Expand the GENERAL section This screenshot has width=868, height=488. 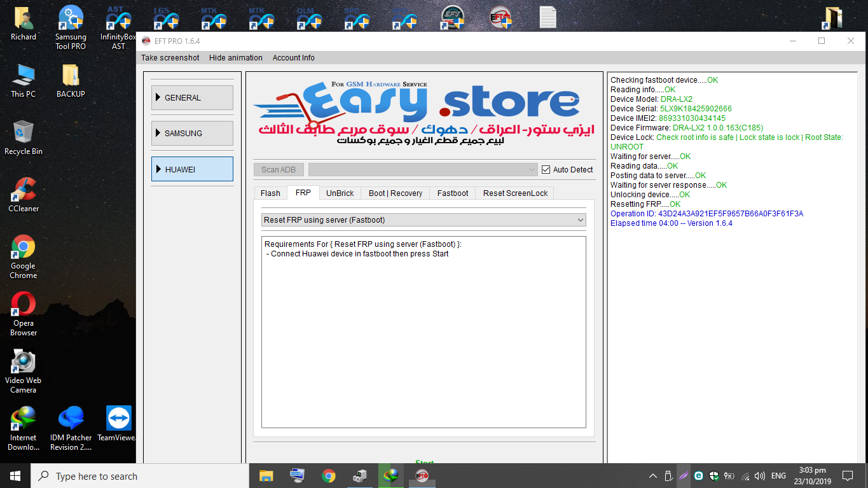pyautogui.click(x=192, y=98)
